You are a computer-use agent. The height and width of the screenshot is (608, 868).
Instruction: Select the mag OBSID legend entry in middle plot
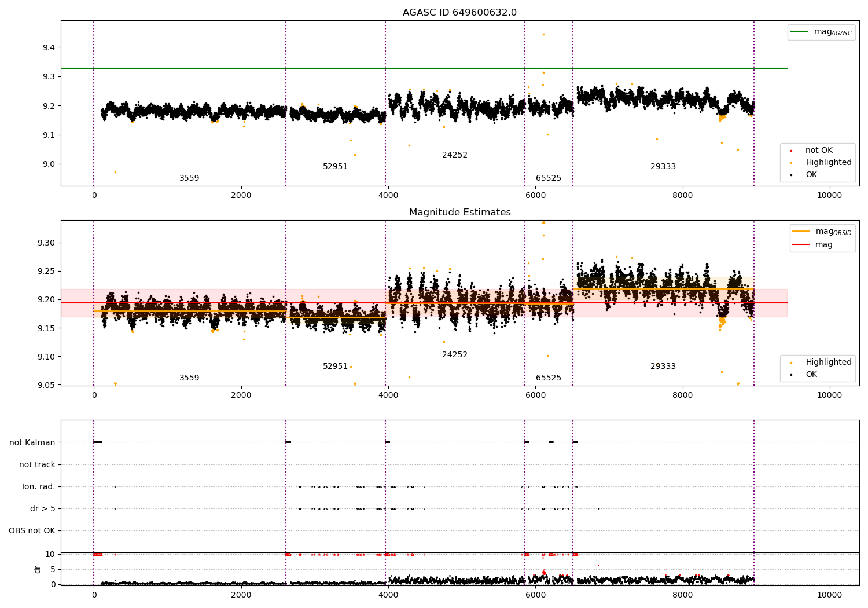(822, 232)
